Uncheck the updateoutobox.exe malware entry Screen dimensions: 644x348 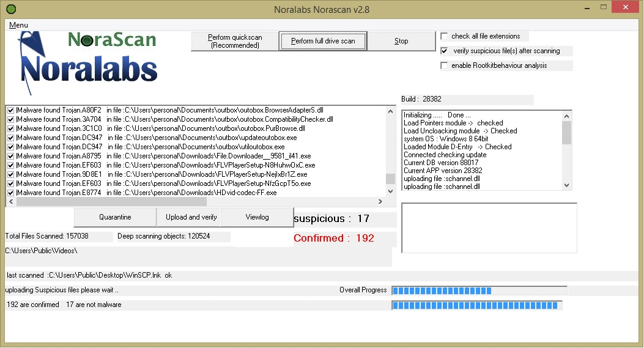(x=10, y=138)
